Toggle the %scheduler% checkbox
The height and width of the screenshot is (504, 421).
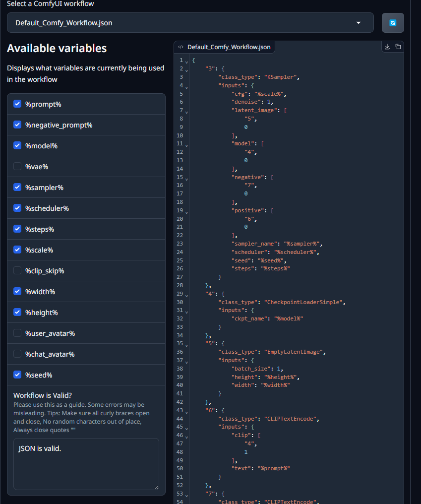coord(17,208)
